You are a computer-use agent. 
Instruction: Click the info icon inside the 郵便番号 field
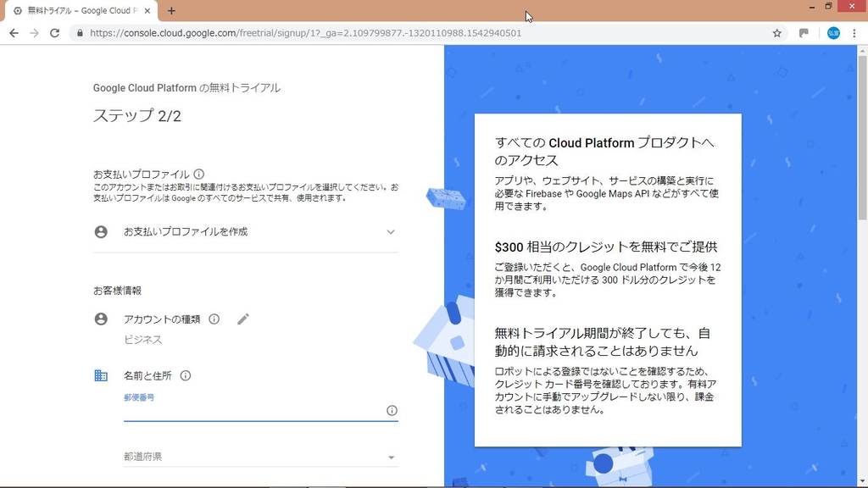click(x=392, y=410)
